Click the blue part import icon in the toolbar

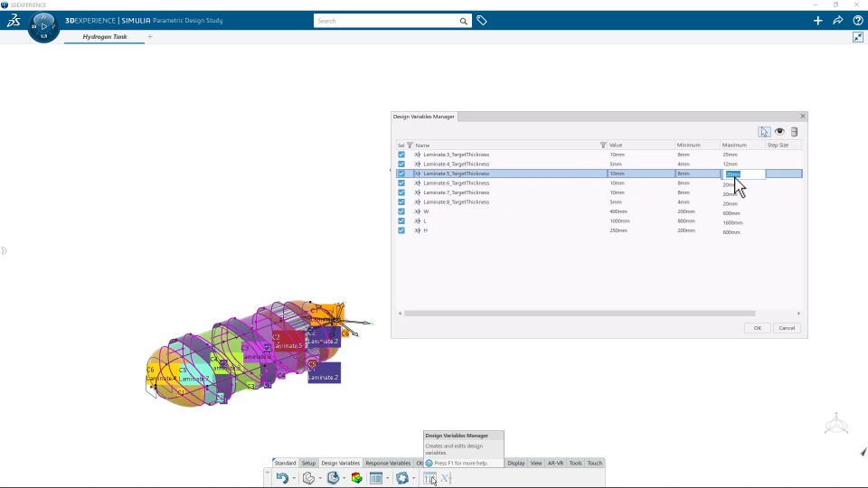333,478
